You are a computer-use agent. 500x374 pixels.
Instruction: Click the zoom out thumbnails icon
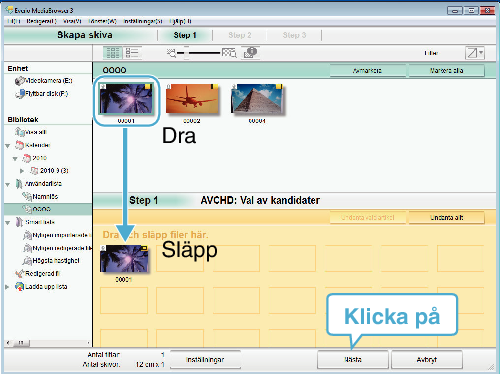(171, 53)
